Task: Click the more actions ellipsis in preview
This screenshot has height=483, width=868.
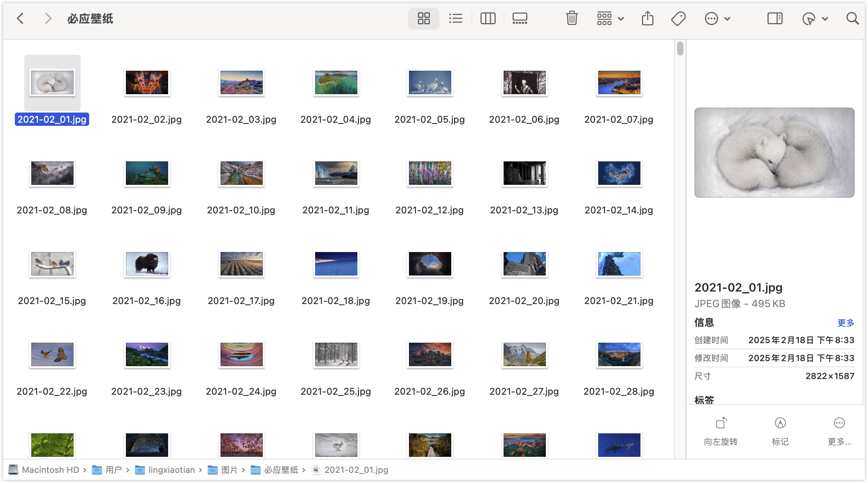Action: pos(839,423)
